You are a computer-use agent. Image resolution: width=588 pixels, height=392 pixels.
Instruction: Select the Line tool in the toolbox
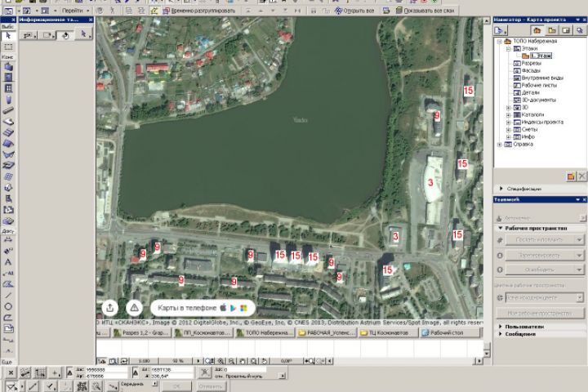pos(8,295)
